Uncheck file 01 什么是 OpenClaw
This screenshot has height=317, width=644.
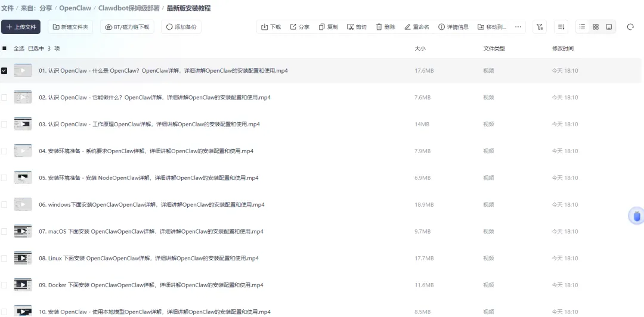4,71
